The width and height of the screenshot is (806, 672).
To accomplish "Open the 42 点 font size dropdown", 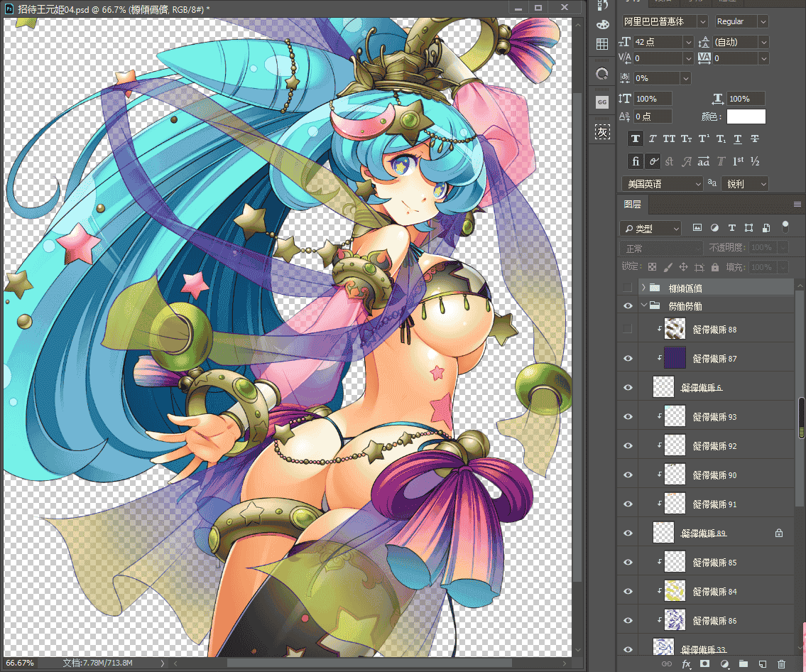I will click(x=688, y=42).
